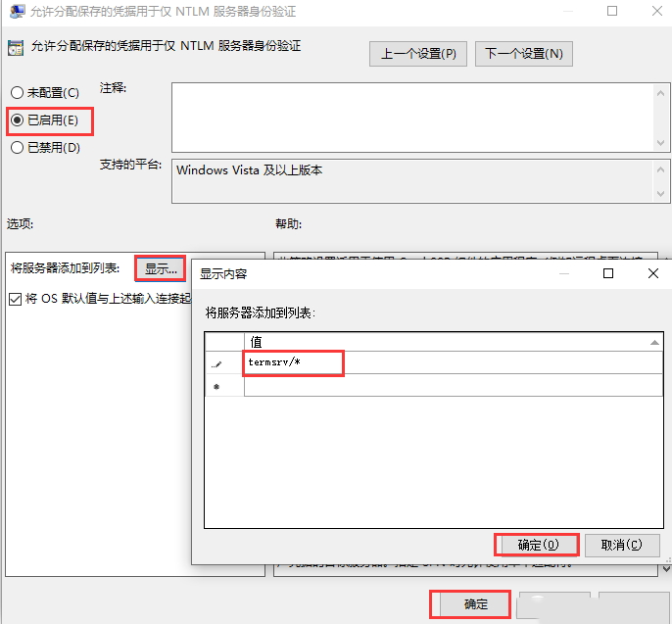Screen dimensions: 672x624
Task: Go to 下一个设置(N)
Action: tap(524, 54)
